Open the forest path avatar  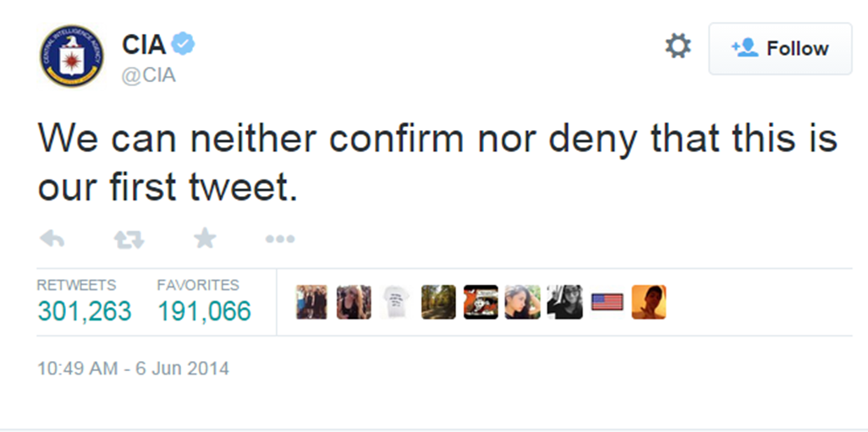438,302
